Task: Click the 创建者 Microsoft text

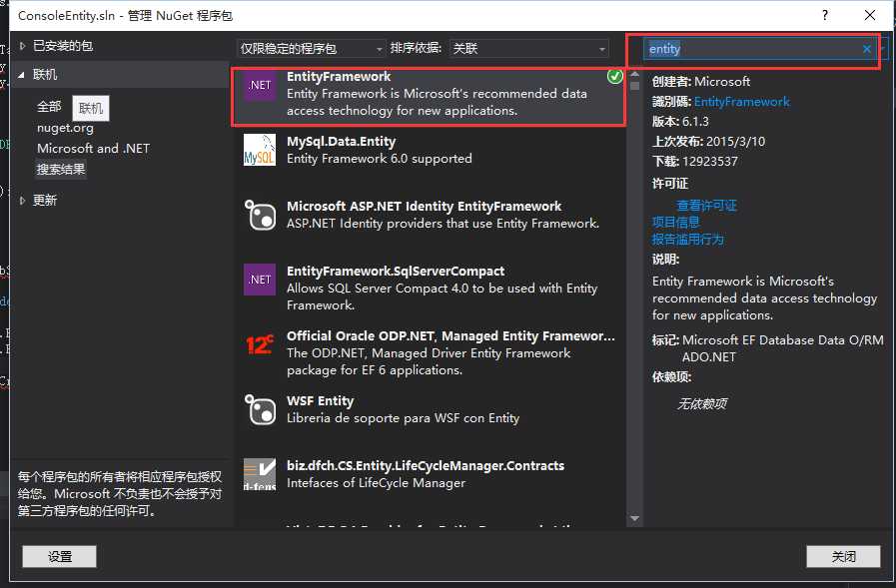Action: point(722,82)
